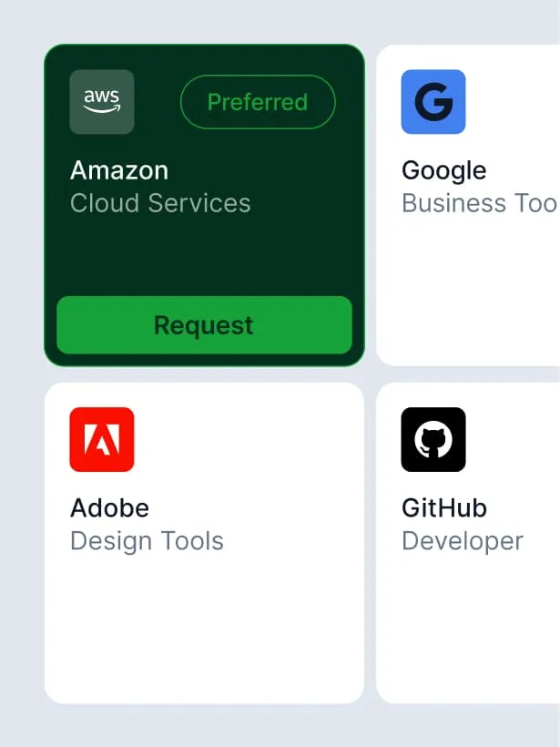Click the Google G logo icon
The height and width of the screenshot is (747, 560).
click(433, 102)
